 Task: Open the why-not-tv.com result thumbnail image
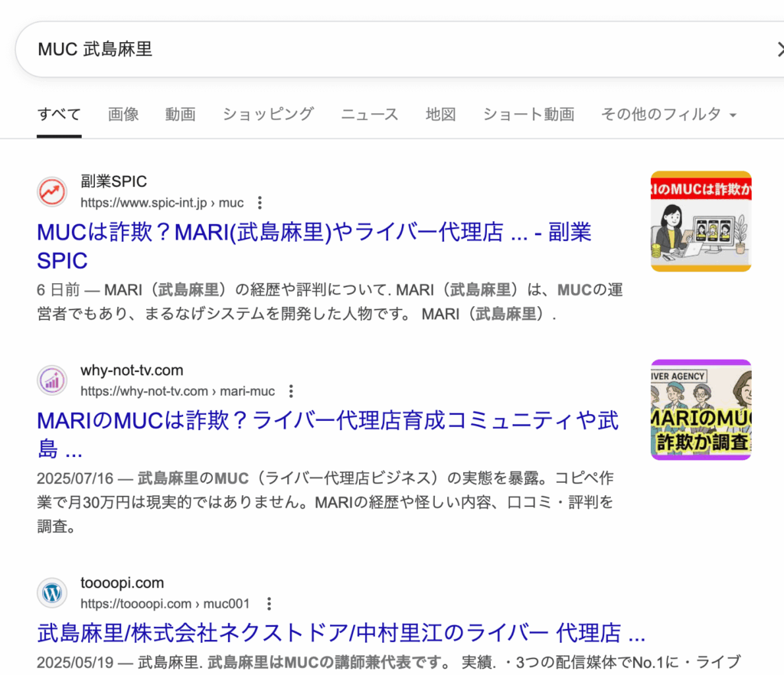(x=701, y=409)
